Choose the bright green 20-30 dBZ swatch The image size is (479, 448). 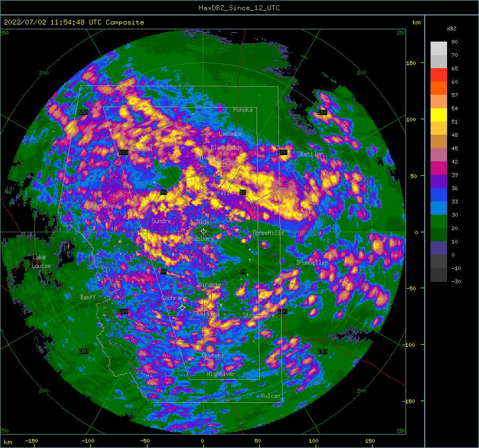pos(439,222)
